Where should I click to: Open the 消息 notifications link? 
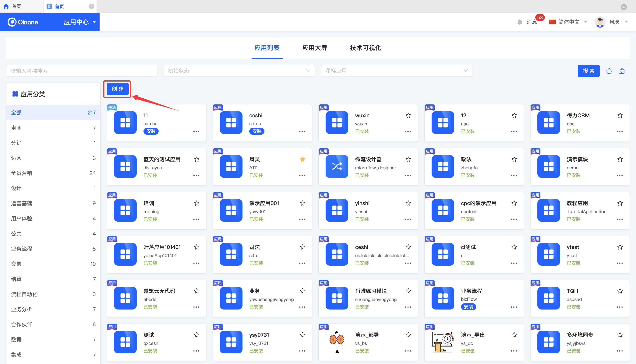point(532,22)
